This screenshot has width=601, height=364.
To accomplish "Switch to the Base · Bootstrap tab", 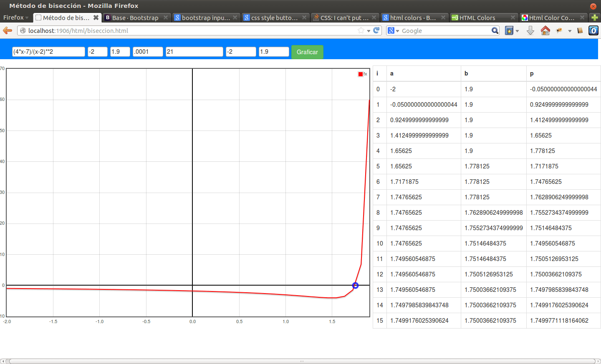I will [x=136, y=18].
